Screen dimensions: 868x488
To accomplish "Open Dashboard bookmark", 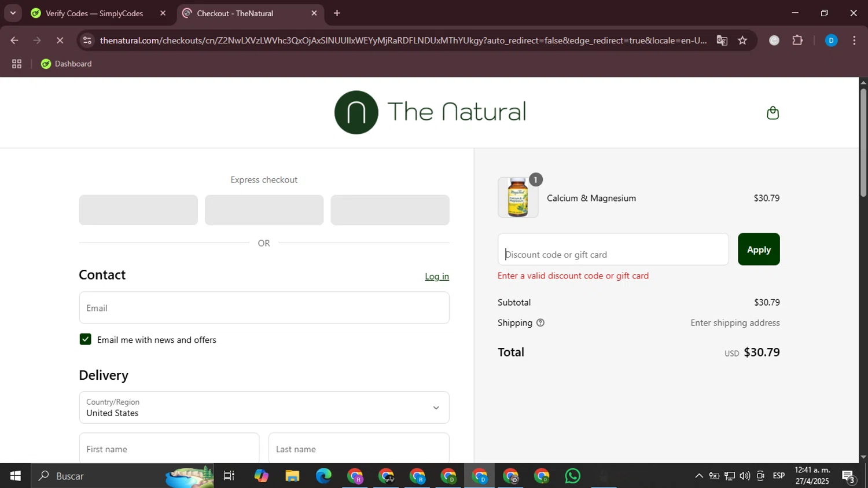I will pyautogui.click(x=67, y=64).
